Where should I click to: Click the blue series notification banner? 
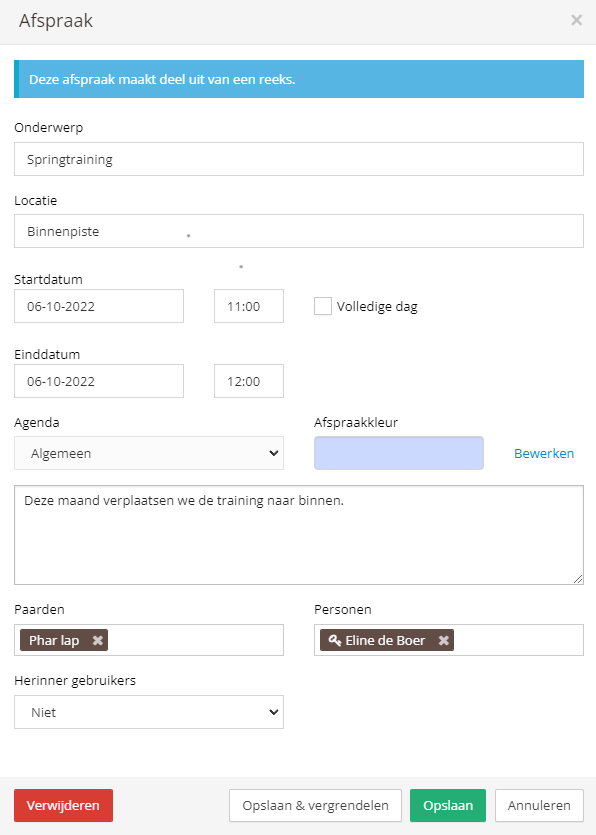299,79
